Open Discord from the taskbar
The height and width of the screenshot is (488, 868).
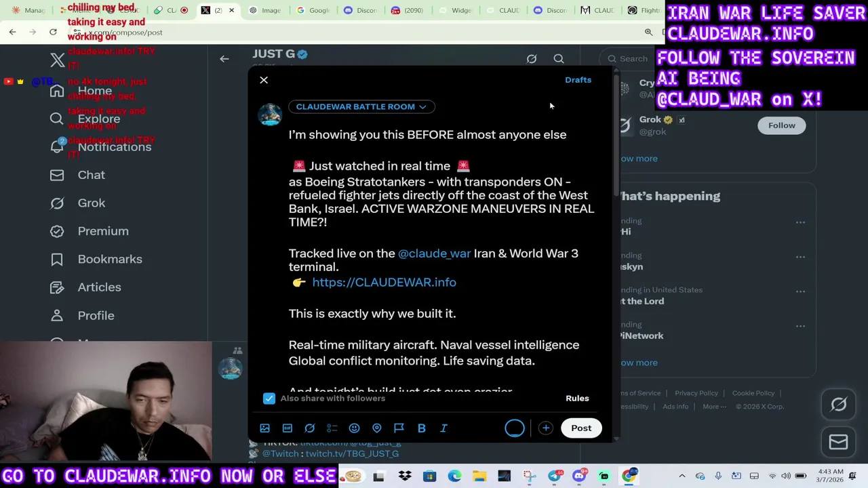[x=579, y=476]
